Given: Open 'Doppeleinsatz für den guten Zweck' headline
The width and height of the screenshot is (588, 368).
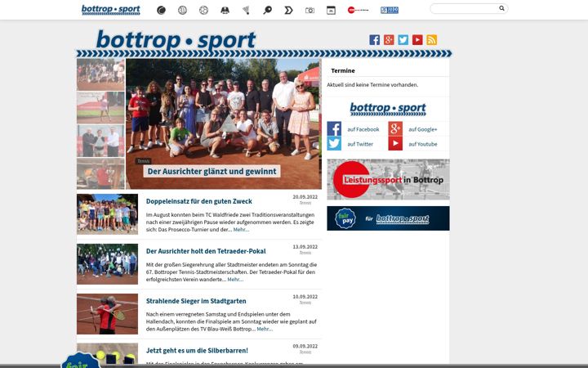Looking at the screenshot, I should point(198,201).
